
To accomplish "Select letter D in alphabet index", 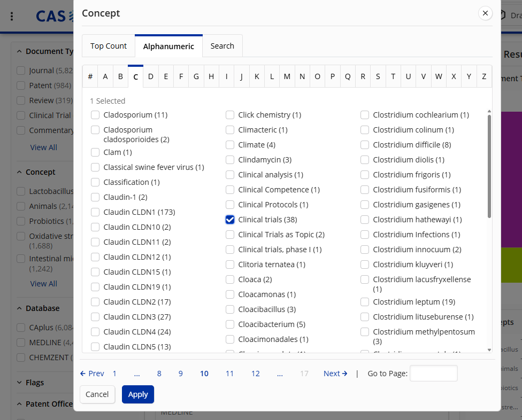I will [151, 76].
